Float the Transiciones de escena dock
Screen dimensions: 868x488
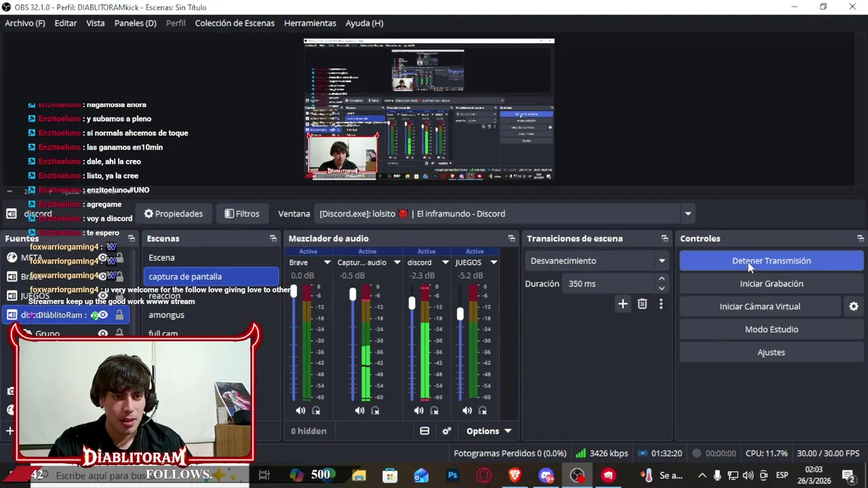665,239
